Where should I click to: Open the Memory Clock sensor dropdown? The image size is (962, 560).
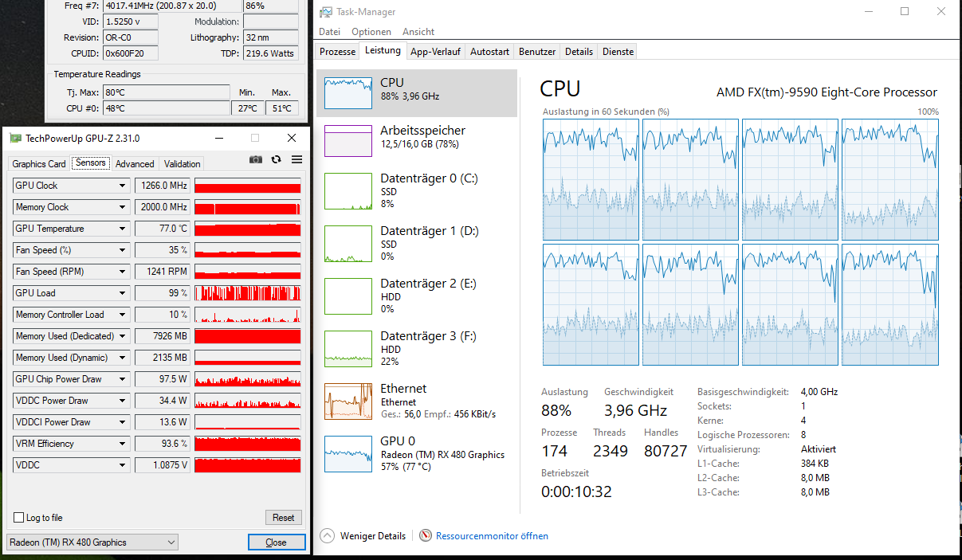[x=122, y=207]
